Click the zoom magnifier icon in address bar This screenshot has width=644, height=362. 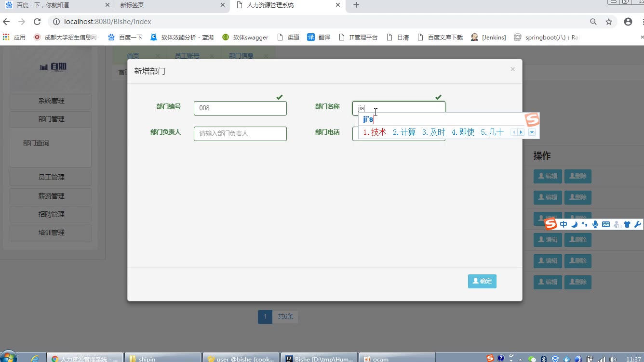(x=593, y=22)
